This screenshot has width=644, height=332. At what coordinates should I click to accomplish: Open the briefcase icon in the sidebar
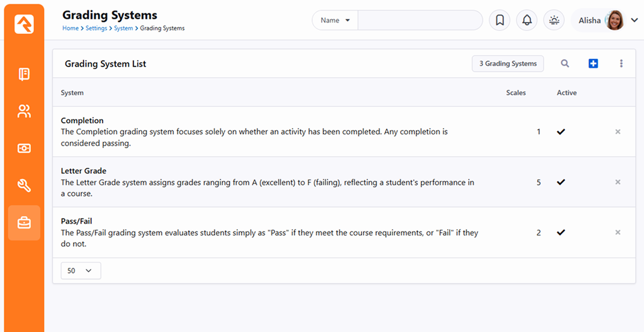[24, 222]
